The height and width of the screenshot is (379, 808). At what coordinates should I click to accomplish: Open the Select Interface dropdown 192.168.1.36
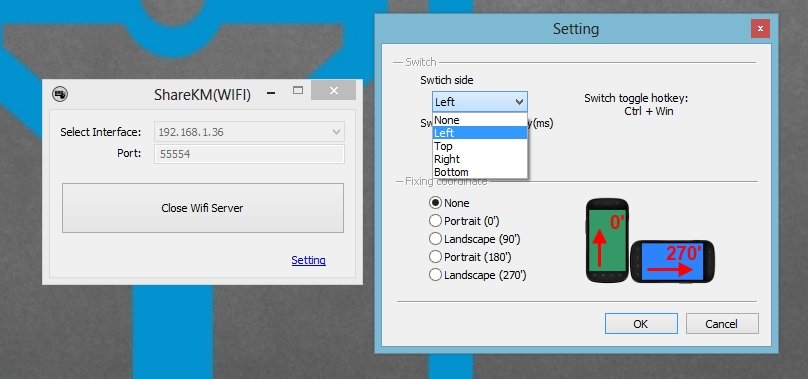point(249,132)
